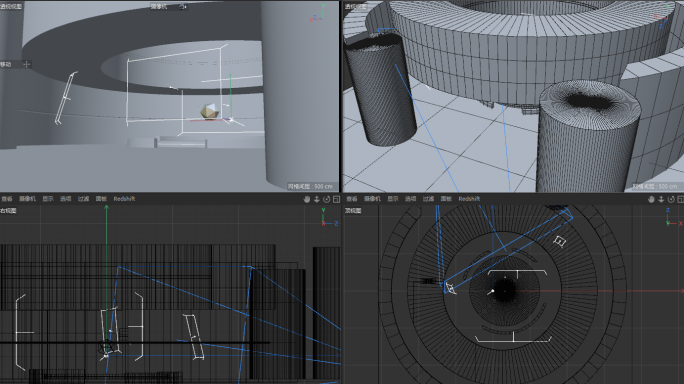Open 查看 menu in the right view panel

pos(7,199)
